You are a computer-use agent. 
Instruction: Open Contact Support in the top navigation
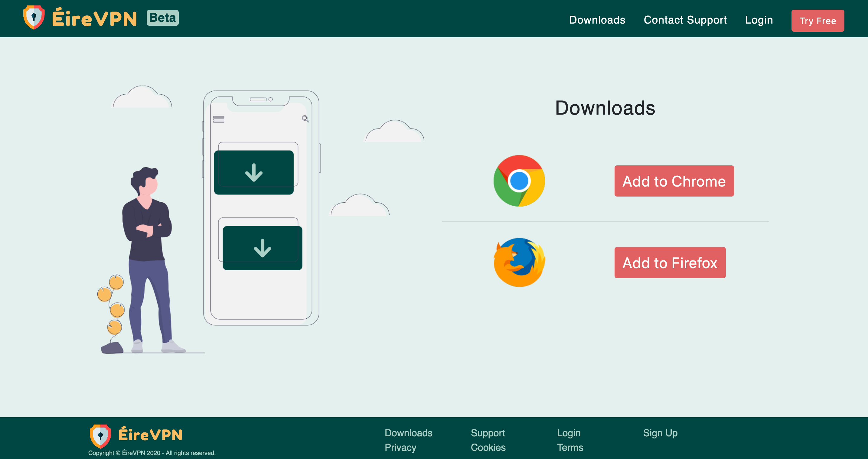685,20
